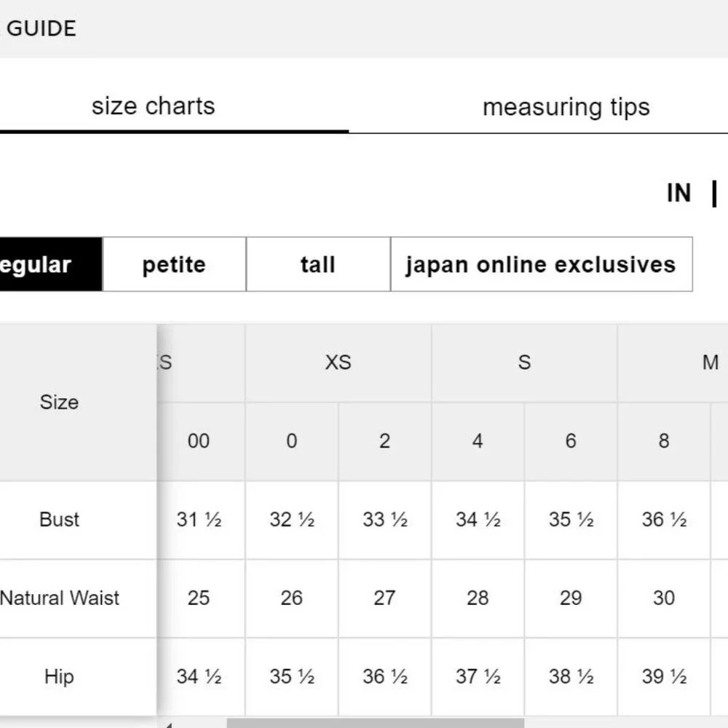Image resolution: width=728 pixels, height=728 pixels.
Task: Choose the petite fit option
Action: click(174, 264)
